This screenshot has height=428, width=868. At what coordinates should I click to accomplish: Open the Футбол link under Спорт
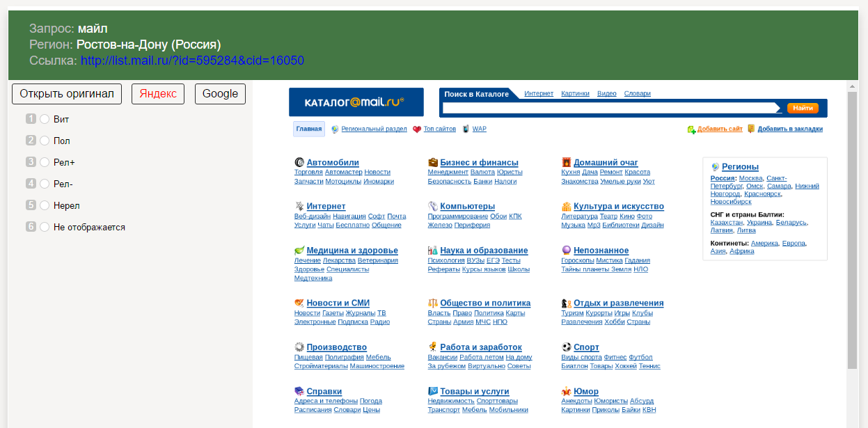[642, 357]
